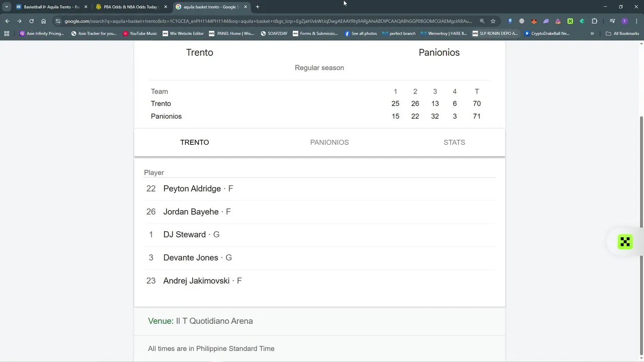Open PANEL Home Wix bookmark

click(x=232, y=34)
